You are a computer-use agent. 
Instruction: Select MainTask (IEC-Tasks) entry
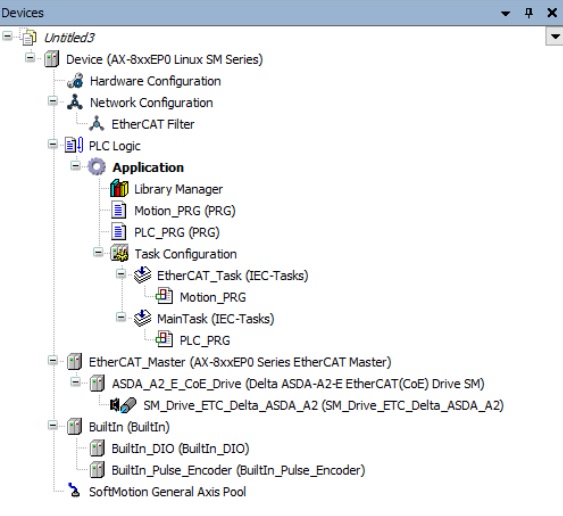pyautogui.click(x=215, y=319)
